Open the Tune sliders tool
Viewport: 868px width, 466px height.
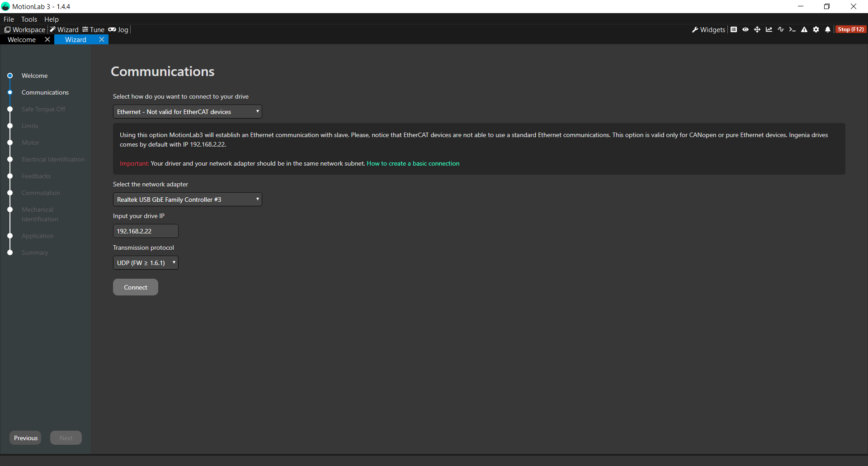tap(93, 30)
